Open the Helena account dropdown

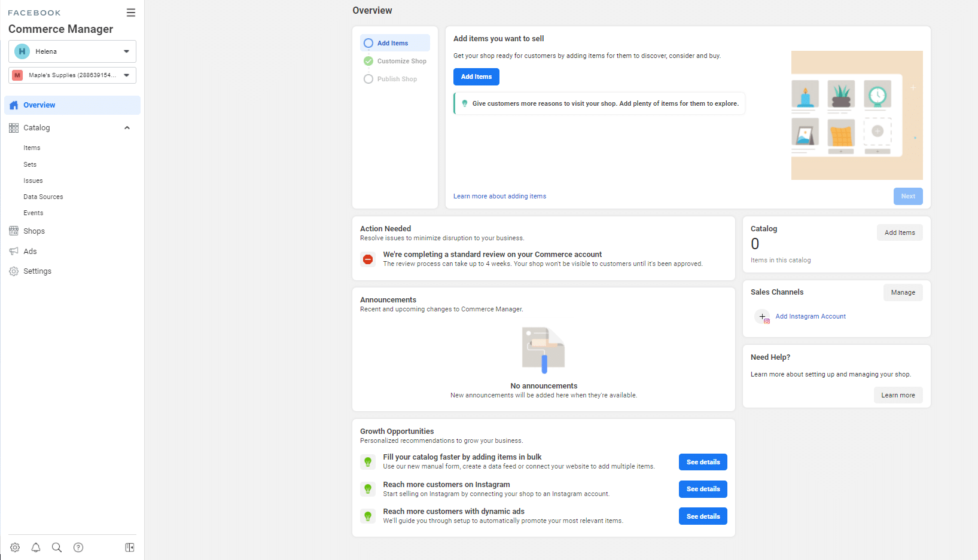(x=72, y=51)
